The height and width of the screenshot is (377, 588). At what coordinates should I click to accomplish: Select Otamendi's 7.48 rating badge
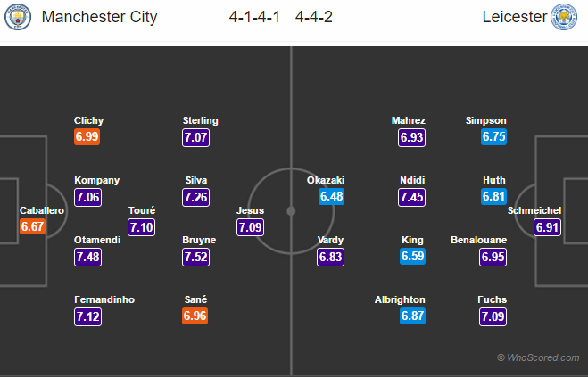tap(87, 257)
